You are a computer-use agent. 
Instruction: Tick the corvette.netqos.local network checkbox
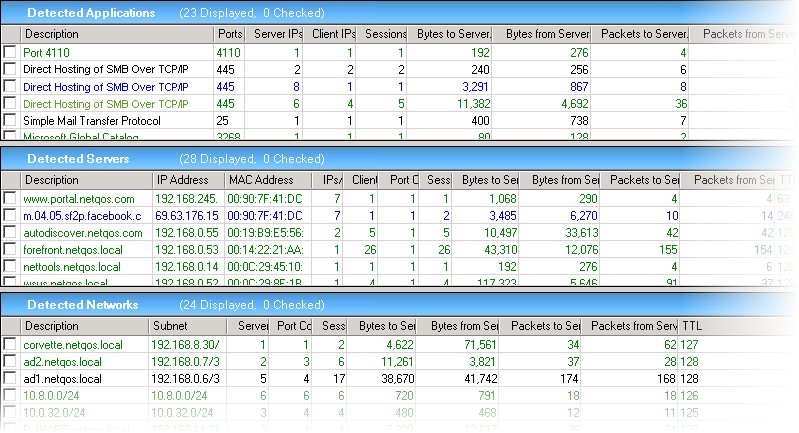click(10, 344)
